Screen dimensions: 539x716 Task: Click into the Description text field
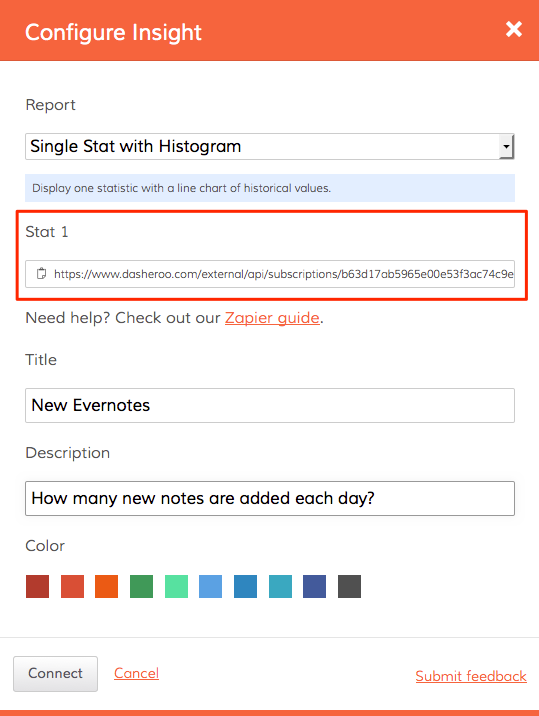pyautogui.click(x=270, y=498)
